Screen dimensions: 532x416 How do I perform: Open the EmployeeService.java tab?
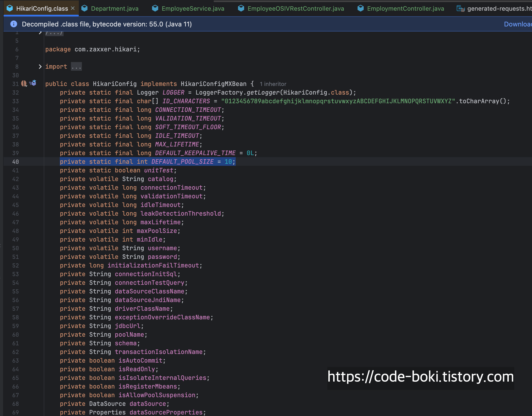tap(193, 8)
